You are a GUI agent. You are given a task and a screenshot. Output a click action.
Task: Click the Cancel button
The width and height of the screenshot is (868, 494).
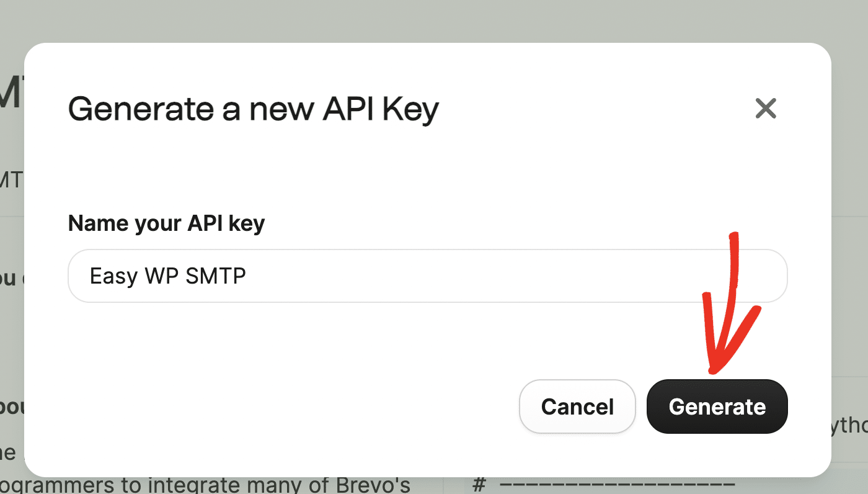click(577, 406)
